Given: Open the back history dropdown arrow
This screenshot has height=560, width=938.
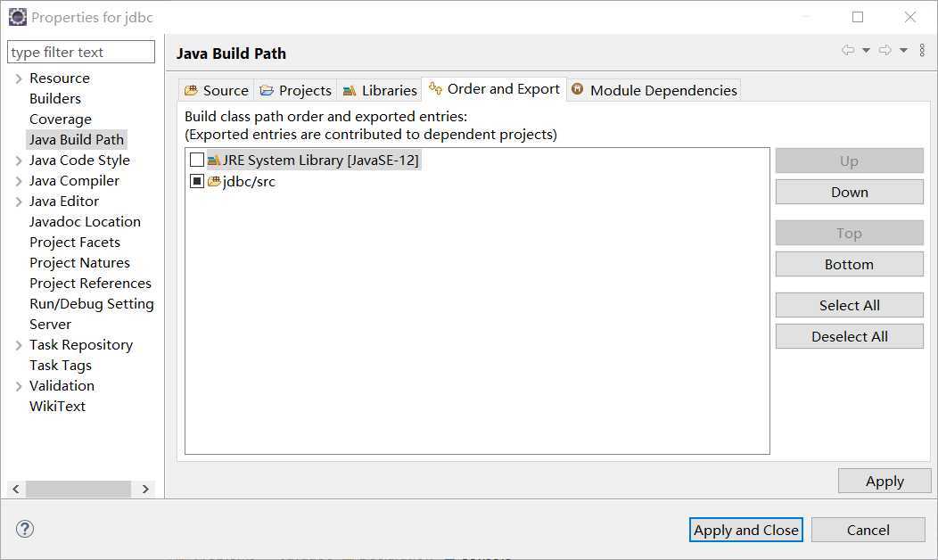Looking at the screenshot, I should (x=866, y=50).
